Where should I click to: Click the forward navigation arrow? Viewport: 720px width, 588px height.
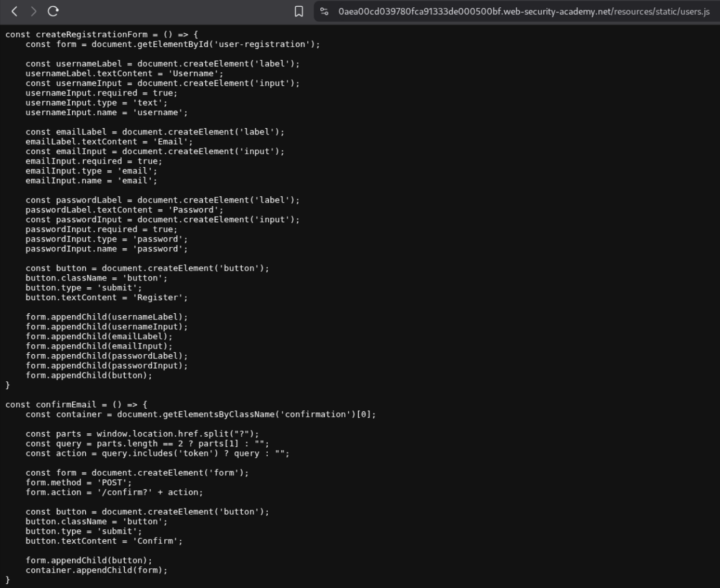[x=34, y=11]
